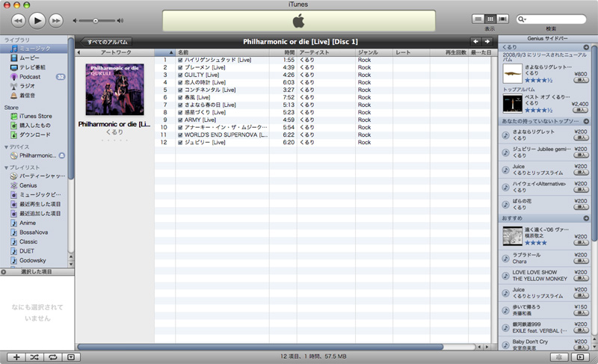Show or hide artwork viewer button
The width and height of the screenshot is (598, 364).
pos(71,357)
